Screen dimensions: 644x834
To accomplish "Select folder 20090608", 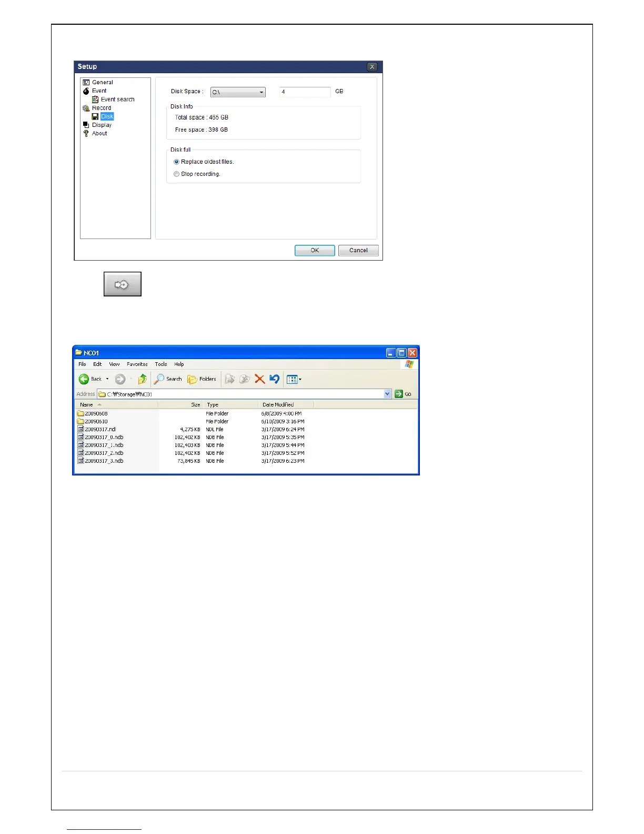I will 96,414.
